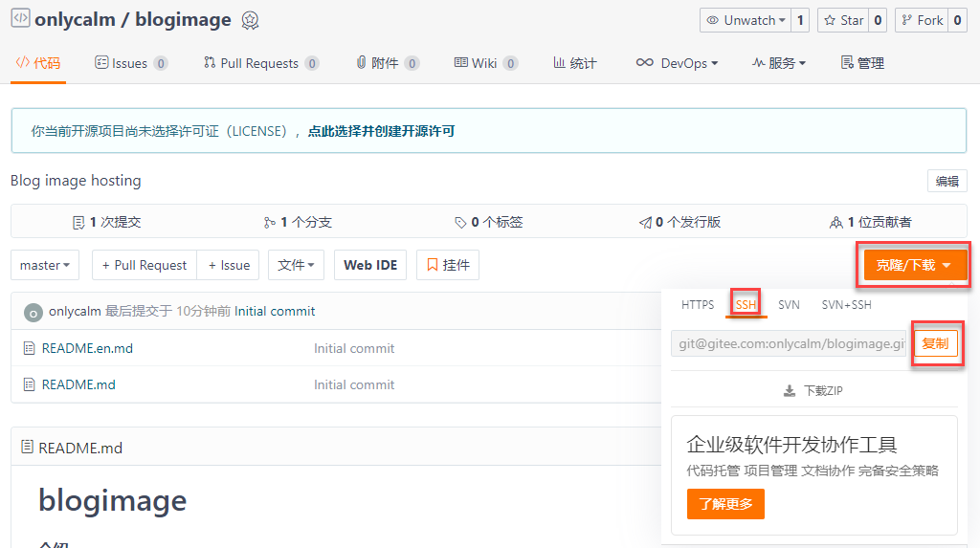The width and height of the screenshot is (980, 548).
Task: Click the git@gitee.com clone URL field
Action: [x=789, y=343]
